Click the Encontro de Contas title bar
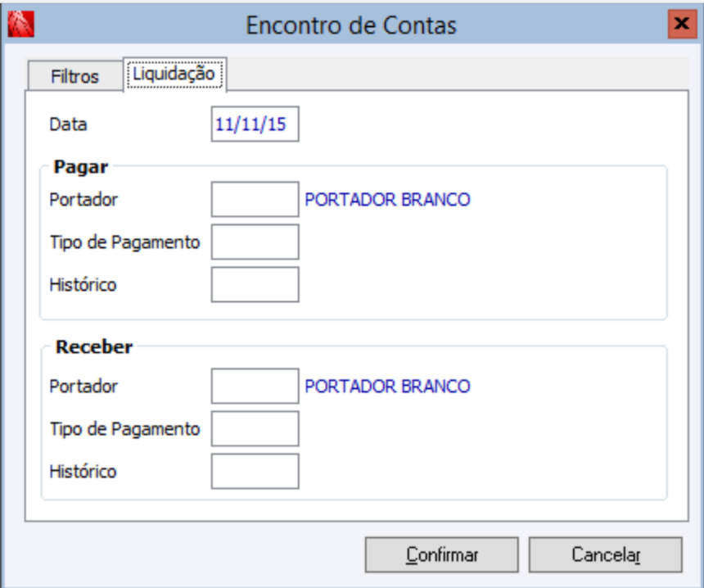 coord(351,25)
